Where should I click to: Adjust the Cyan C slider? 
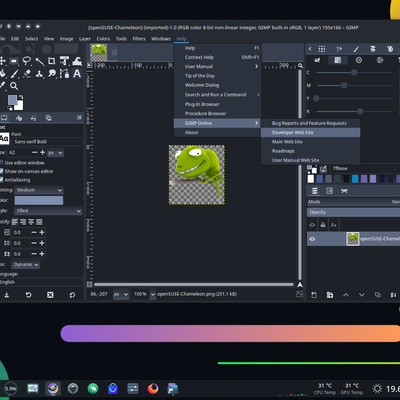click(x=354, y=72)
